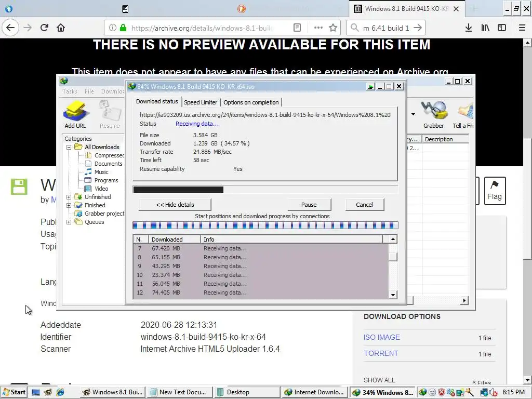Toggle Firefox sidebar icon
532x399 pixels.
click(502, 28)
